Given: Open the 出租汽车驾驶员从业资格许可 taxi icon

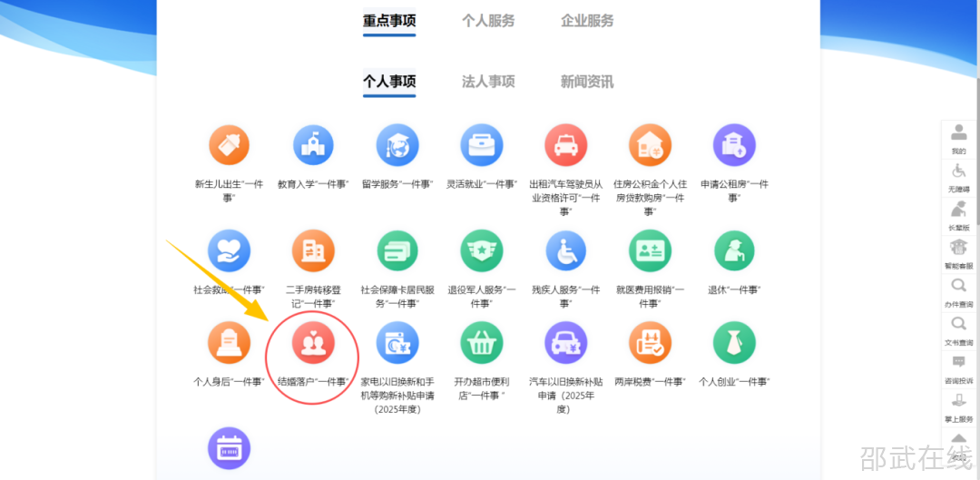Looking at the screenshot, I should click(x=565, y=145).
